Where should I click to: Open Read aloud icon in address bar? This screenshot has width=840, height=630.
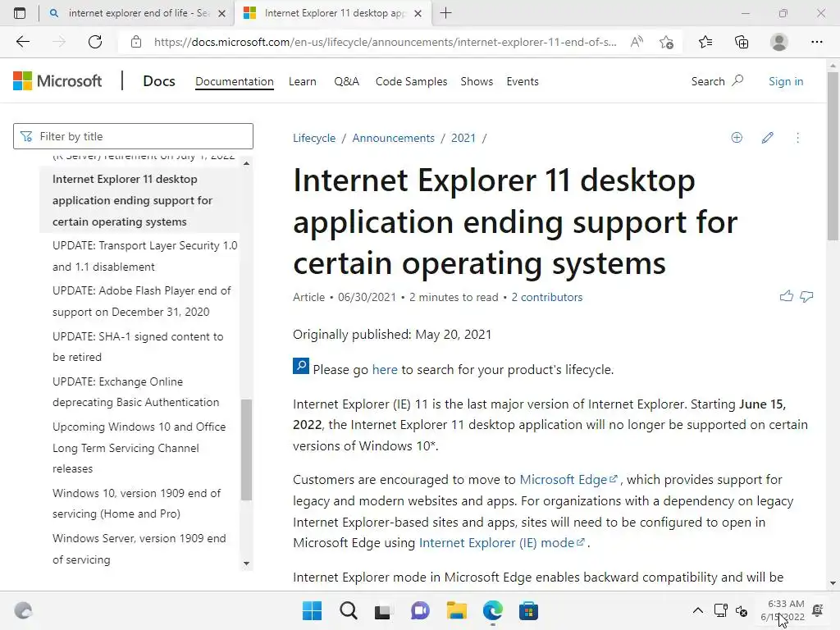(637, 42)
